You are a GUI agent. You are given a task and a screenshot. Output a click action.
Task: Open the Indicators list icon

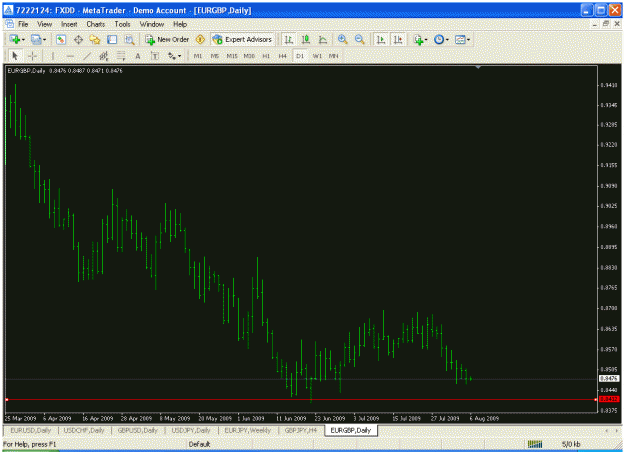(x=418, y=39)
